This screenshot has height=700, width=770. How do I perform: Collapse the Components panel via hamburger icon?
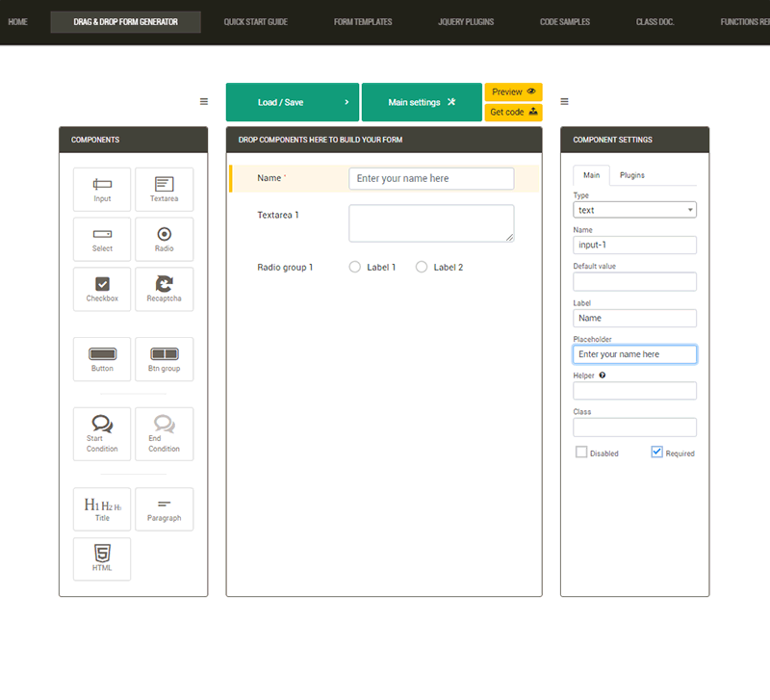204,102
